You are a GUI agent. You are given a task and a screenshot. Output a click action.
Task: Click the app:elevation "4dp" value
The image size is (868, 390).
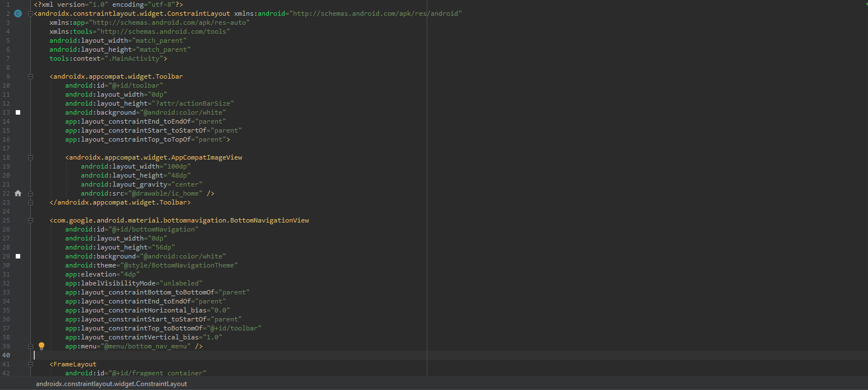pos(130,274)
